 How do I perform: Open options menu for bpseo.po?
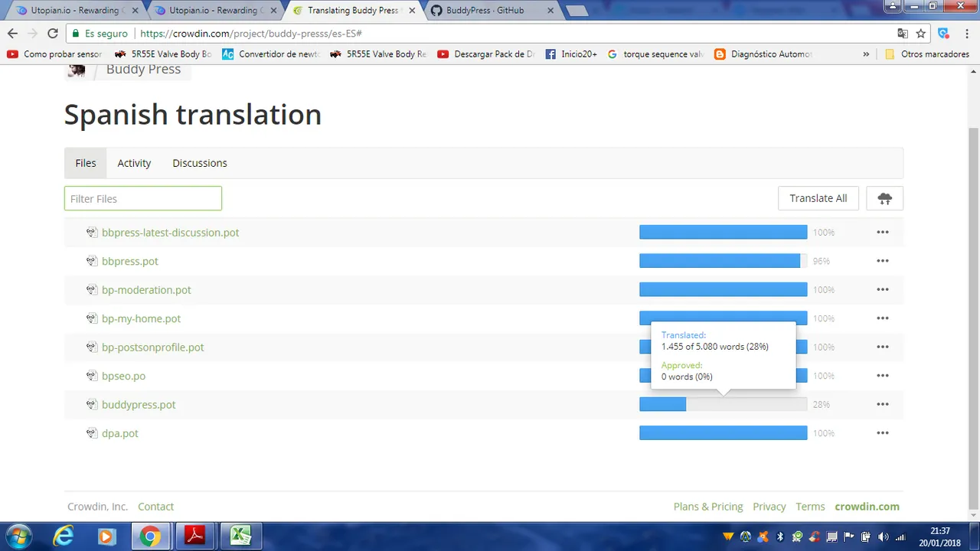[x=883, y=376]
